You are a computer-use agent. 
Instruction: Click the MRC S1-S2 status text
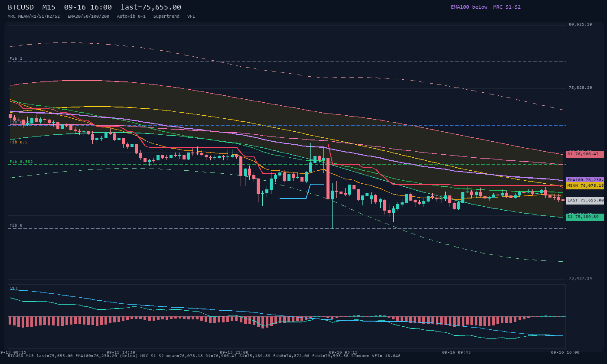pos(507,7)
